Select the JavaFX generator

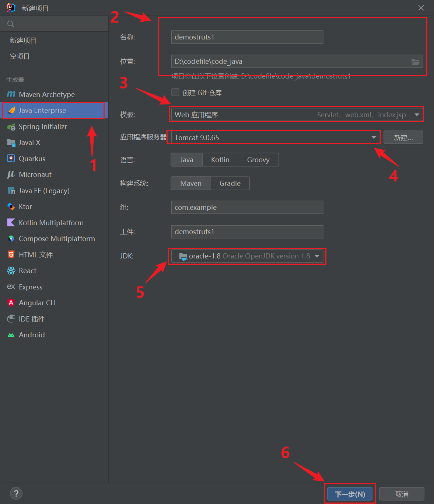[x=54, y=142]
